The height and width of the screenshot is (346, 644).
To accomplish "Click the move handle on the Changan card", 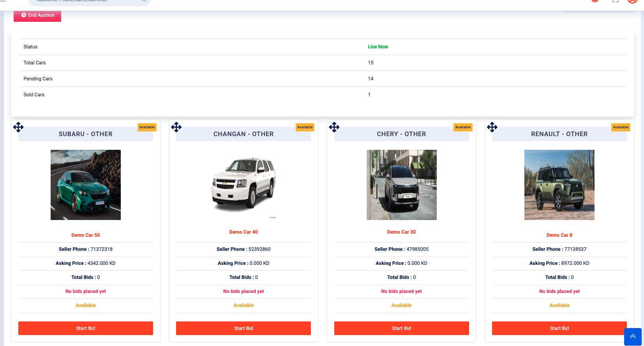I will coord(176,127).
